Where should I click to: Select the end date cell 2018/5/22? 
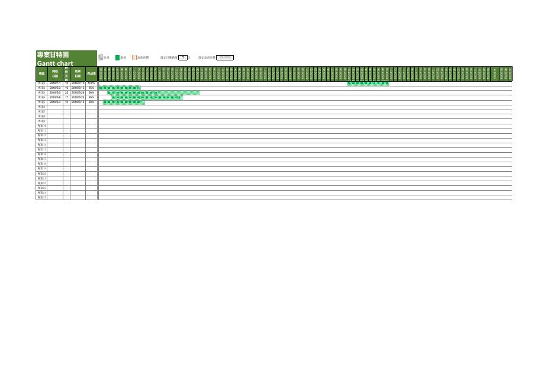(78, 97)
